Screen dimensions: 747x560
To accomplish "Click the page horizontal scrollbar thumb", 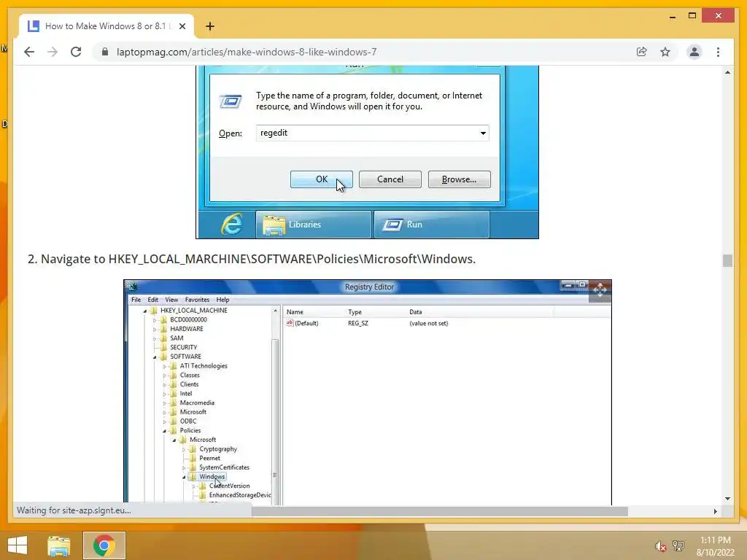I will pyautogui.click(x=440, y=511).
